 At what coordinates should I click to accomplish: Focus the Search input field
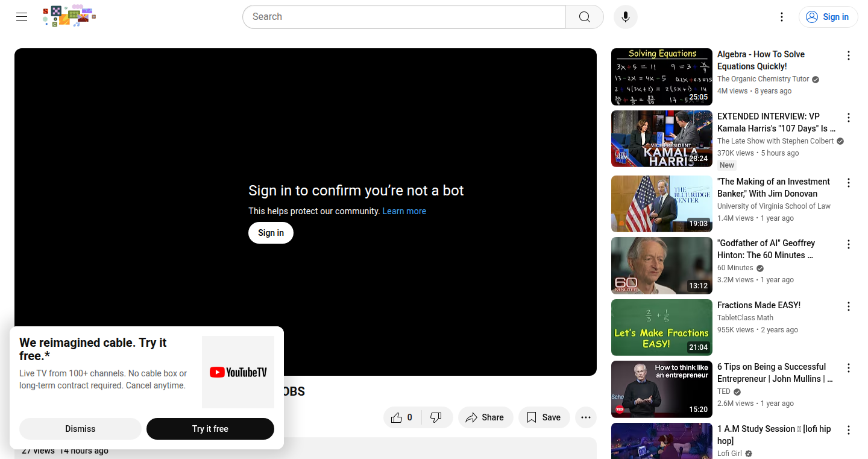pos(404,17)
